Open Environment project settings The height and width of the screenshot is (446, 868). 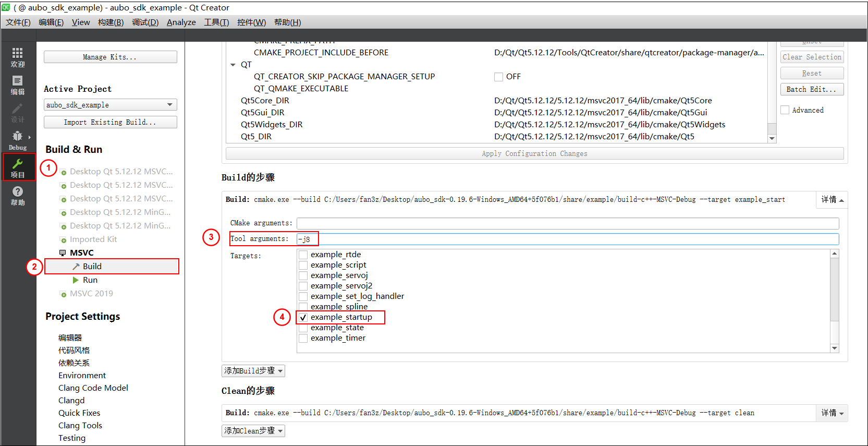coord(82,376)
